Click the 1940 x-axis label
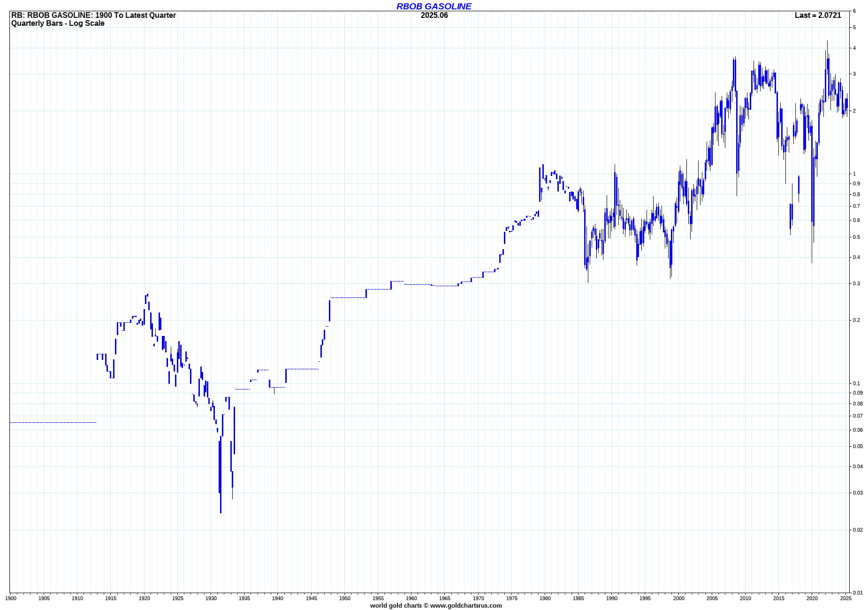 [x=278, y=598]
